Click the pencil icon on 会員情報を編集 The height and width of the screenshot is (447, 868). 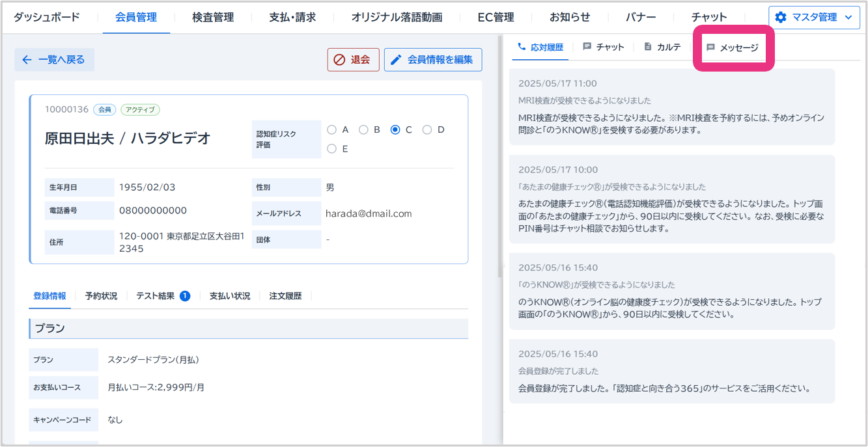tap(396, 60)
